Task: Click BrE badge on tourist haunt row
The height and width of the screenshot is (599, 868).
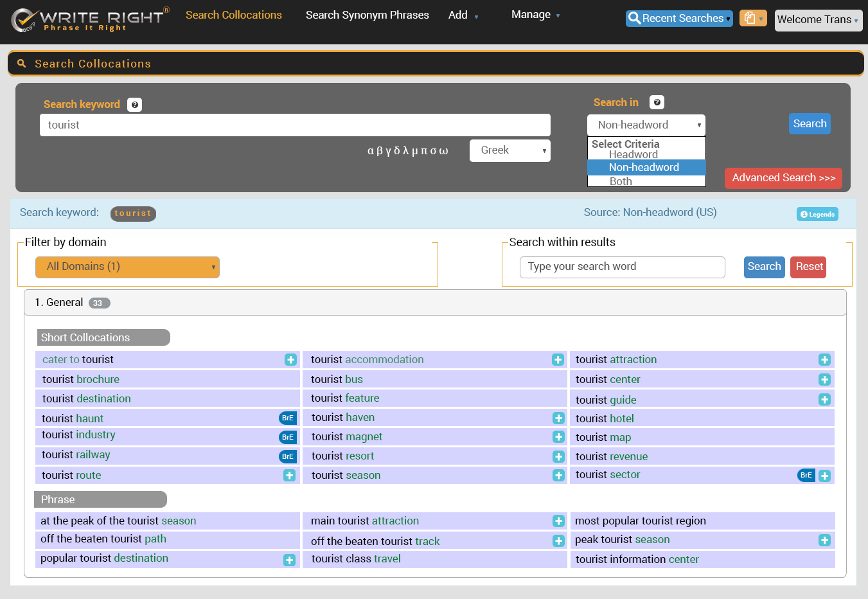Action: 288,418
